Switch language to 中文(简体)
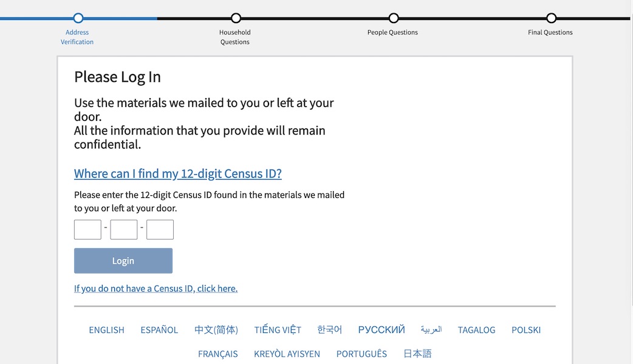 click(x=216, y=330)
